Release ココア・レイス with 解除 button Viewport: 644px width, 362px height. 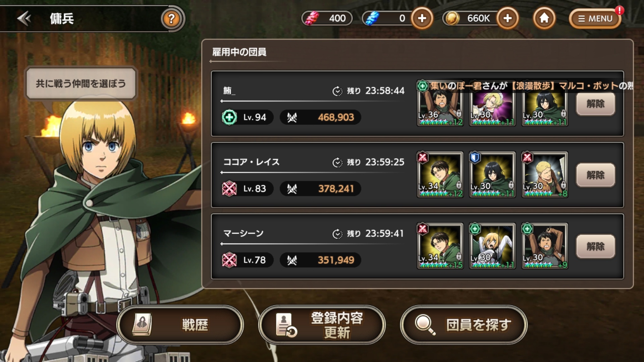pos(595,175)
